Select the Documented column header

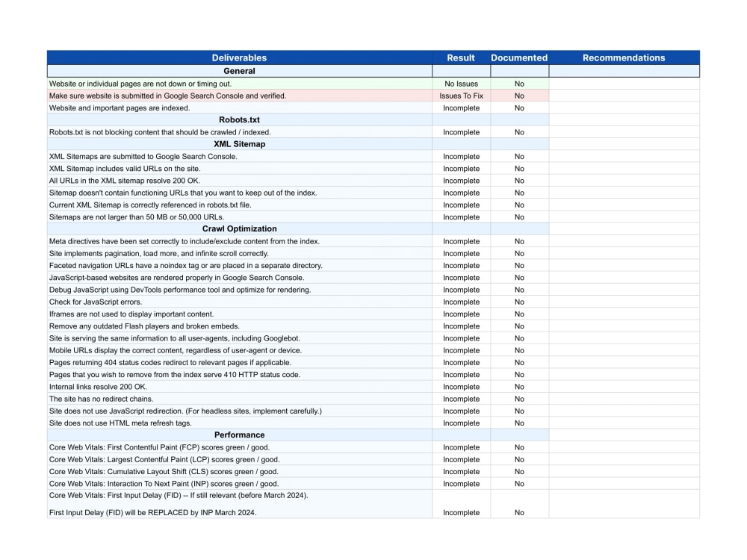519,57
